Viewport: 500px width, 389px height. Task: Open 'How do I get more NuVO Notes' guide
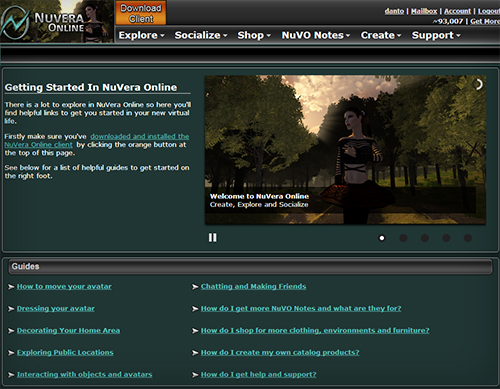[x=301, y=309]
